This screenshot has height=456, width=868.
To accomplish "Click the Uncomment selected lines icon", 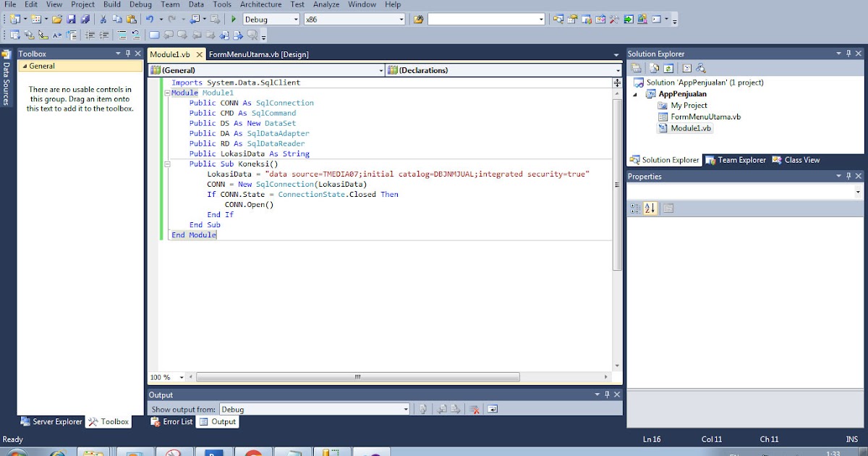I will tap(135, 35).
